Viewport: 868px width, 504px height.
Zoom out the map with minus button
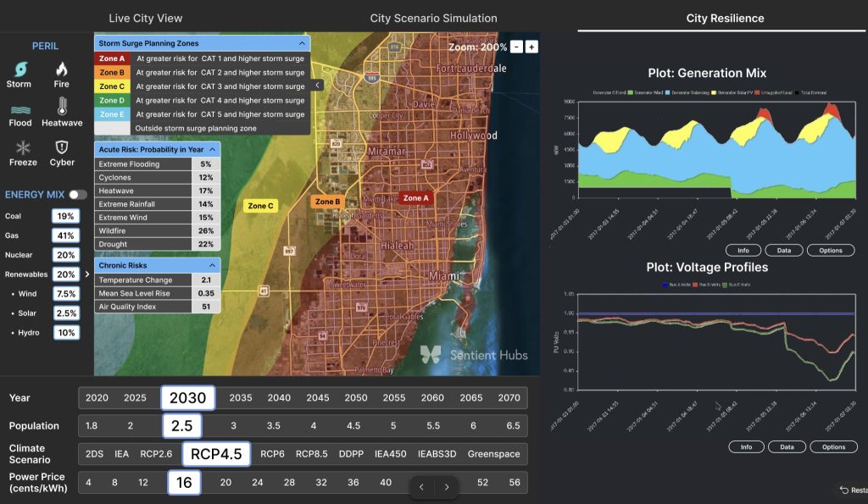click(x=516, y=47)
